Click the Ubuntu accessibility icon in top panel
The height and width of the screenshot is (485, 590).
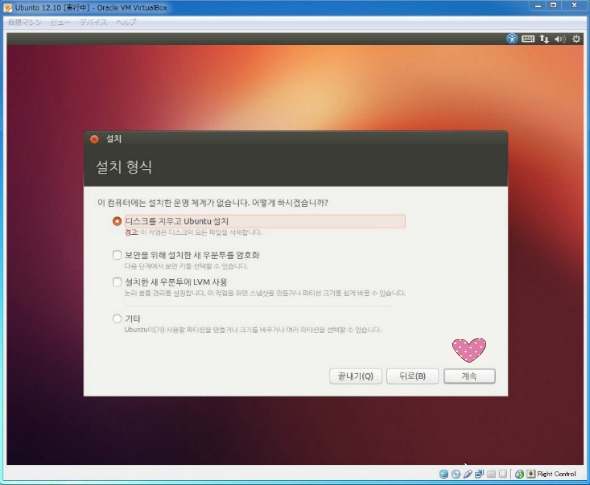coord(512,38)
